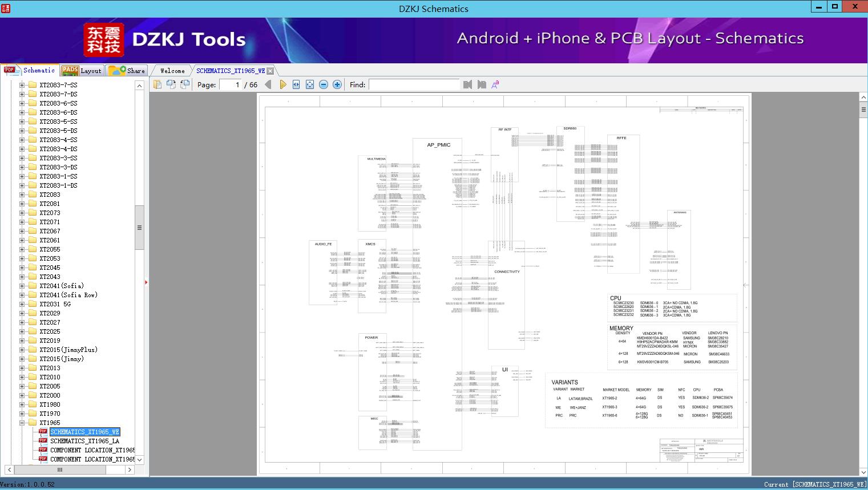Zoom out with the minus icon
Screen dimensions: 868x490
324,84
